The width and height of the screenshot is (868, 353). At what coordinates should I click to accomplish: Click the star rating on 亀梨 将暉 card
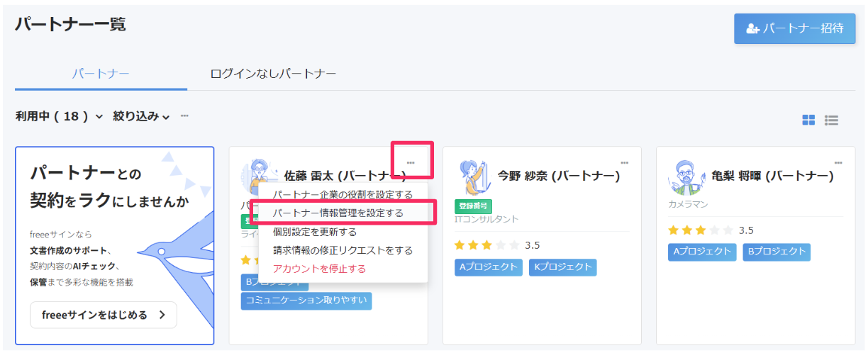[x=701, y=230]
